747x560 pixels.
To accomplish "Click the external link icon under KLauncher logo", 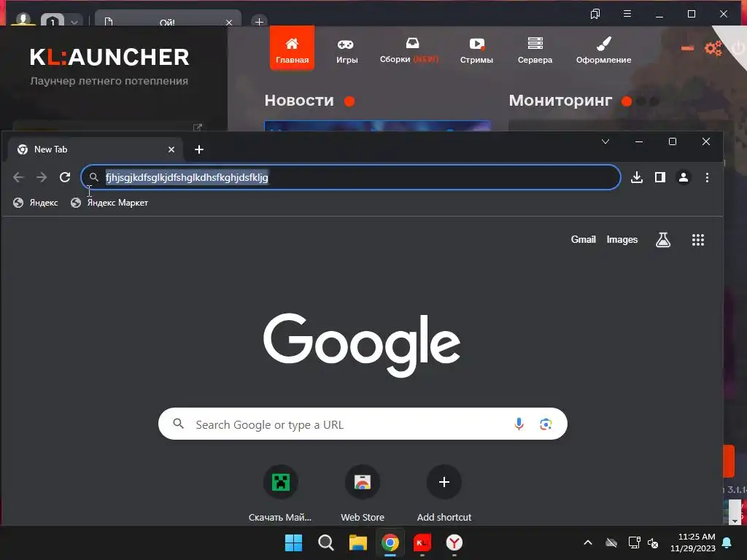I will click(197, 127).
